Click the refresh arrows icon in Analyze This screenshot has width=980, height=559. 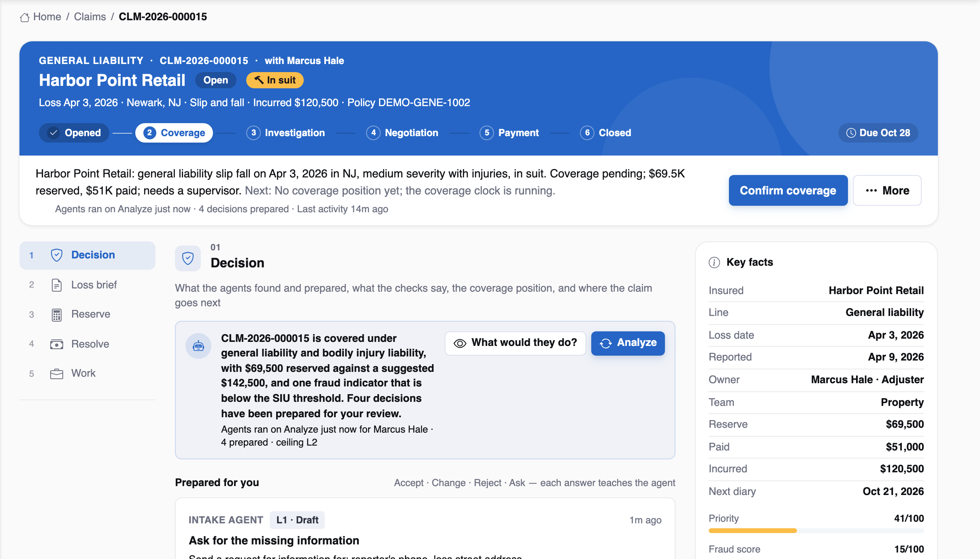tap(606, 344)
